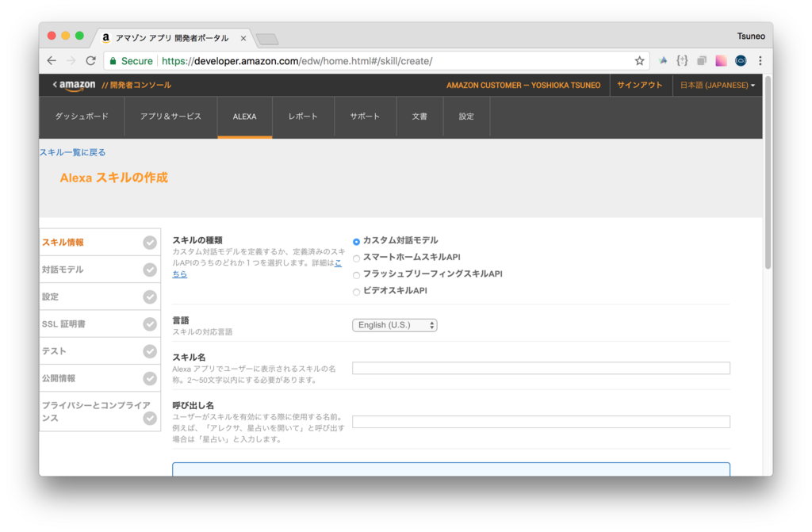Image resolution: width=812 pixels, height=532 pixels.
Task: Open a new browser tab
Action: click(267, 39)
